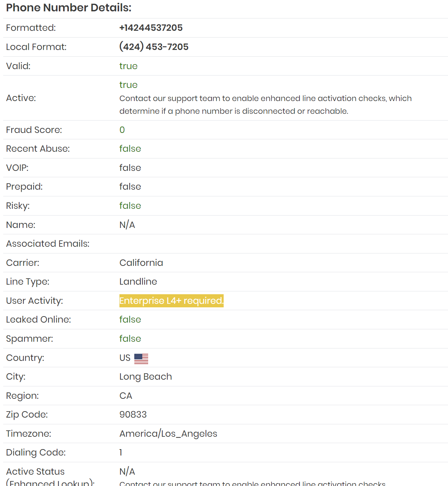Click the Zip Code value 90833
This screenshot has width=448, height=486.
pyautogui.click(x=133, y=414)
